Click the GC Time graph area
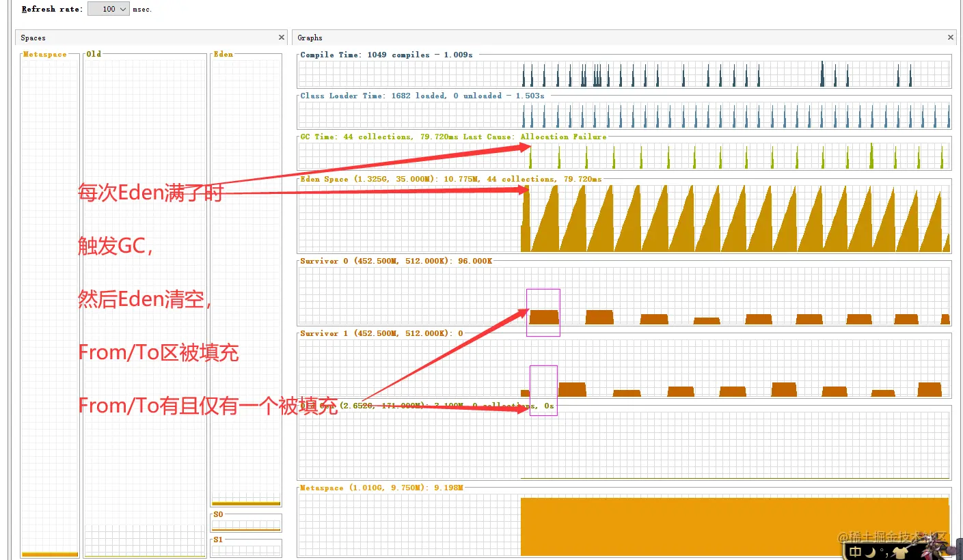Viewport: 963px width, 560px height. (624, 156)
